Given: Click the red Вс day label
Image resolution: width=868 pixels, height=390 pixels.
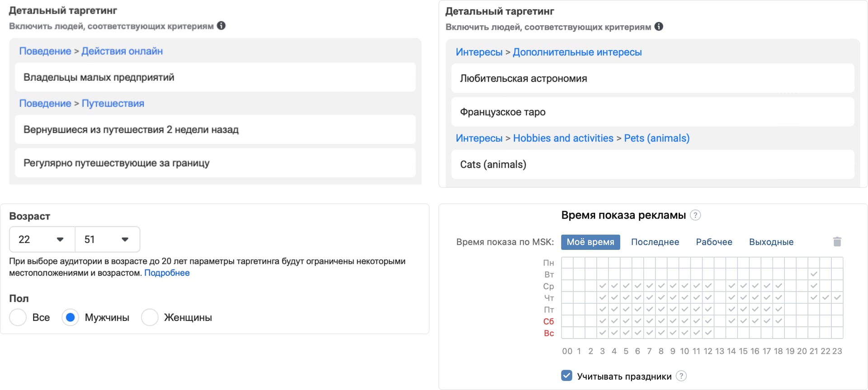Looking at the screenshot, I should point(549,333).
